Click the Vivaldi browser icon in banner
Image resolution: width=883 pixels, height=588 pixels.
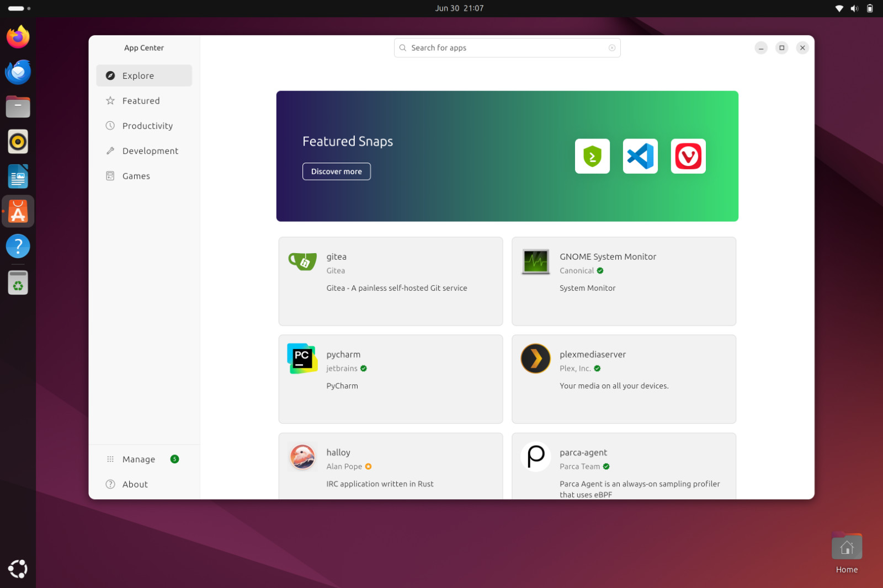point(688,156)
